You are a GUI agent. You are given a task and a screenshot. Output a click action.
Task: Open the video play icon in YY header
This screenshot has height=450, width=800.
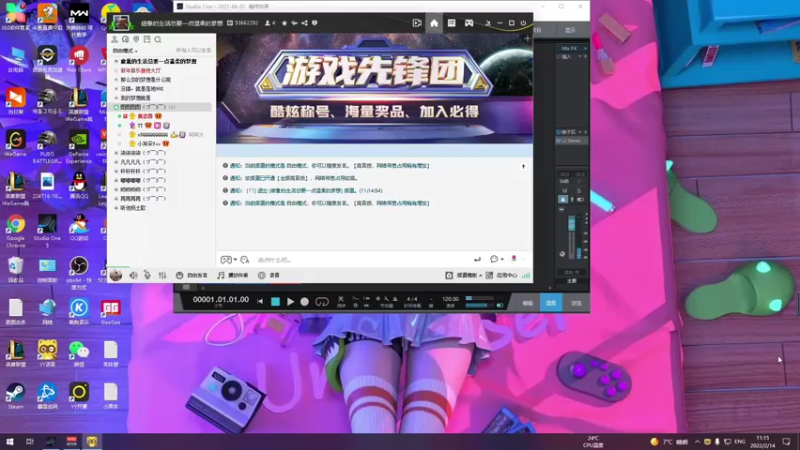tap(417, 23)
